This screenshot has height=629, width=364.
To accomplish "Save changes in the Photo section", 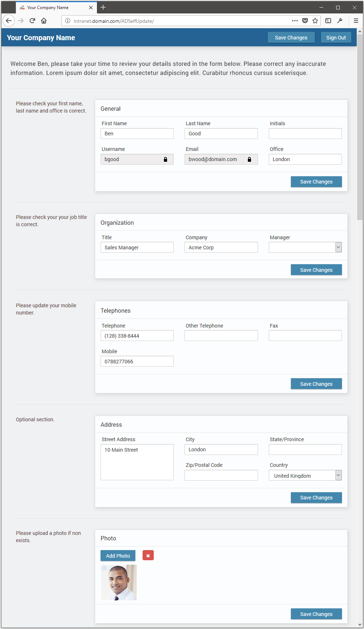I will click(316, 614).
